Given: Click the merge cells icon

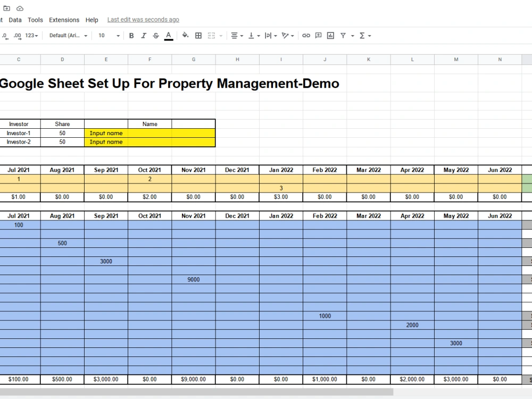Looking at the screenshot, I should point(211,36).
